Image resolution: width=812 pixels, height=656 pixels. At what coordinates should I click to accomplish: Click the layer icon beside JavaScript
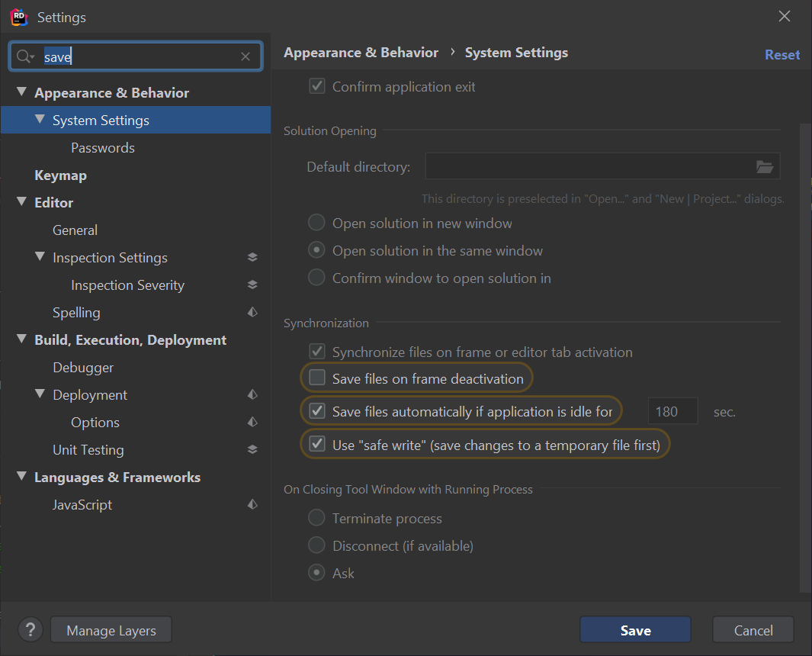pyautogui.click(x=252, y=505)
